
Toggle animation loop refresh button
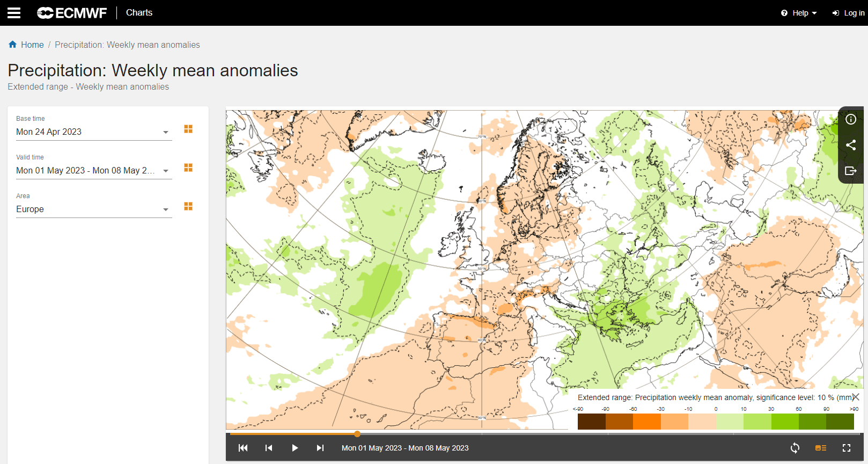pyautogui.click(x=795, y=448)
